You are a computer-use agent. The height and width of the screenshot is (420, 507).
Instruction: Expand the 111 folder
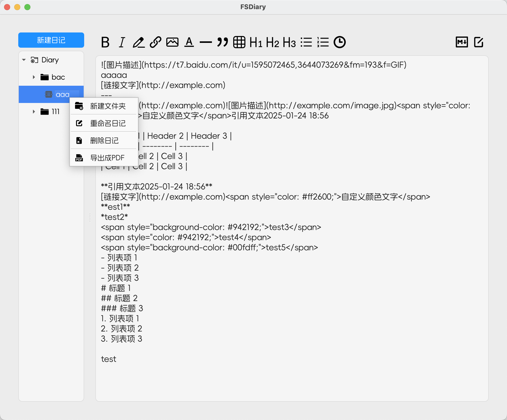pos(34,112)
